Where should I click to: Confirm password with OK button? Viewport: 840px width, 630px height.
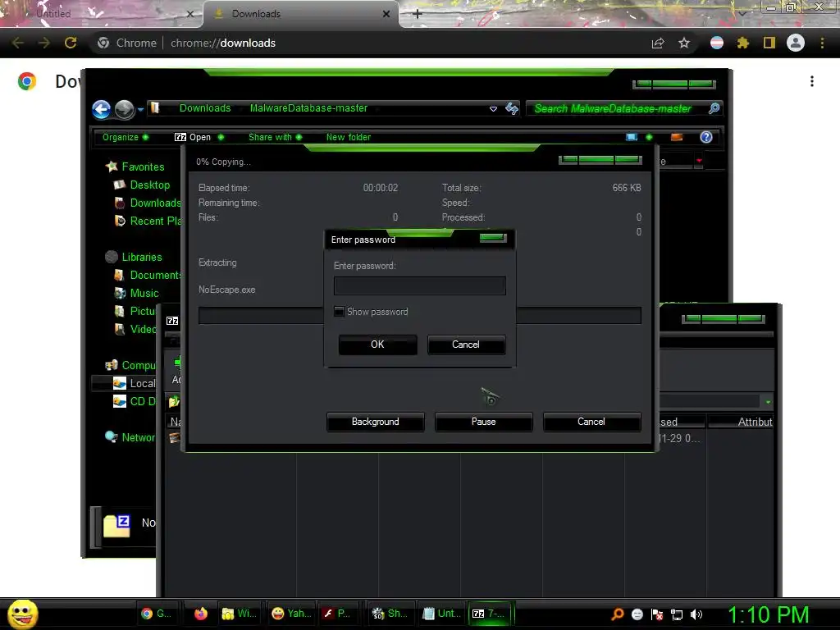(377, 345)
